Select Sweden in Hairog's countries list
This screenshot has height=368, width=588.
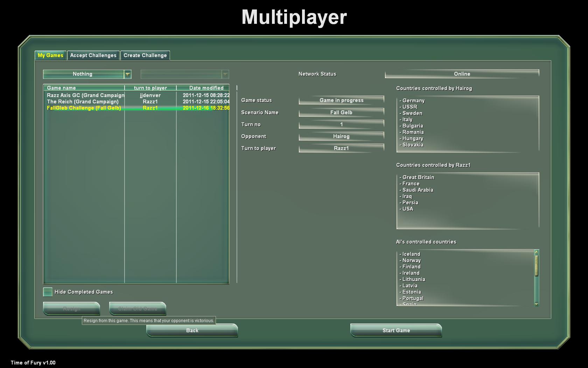(x=411, y=113)
